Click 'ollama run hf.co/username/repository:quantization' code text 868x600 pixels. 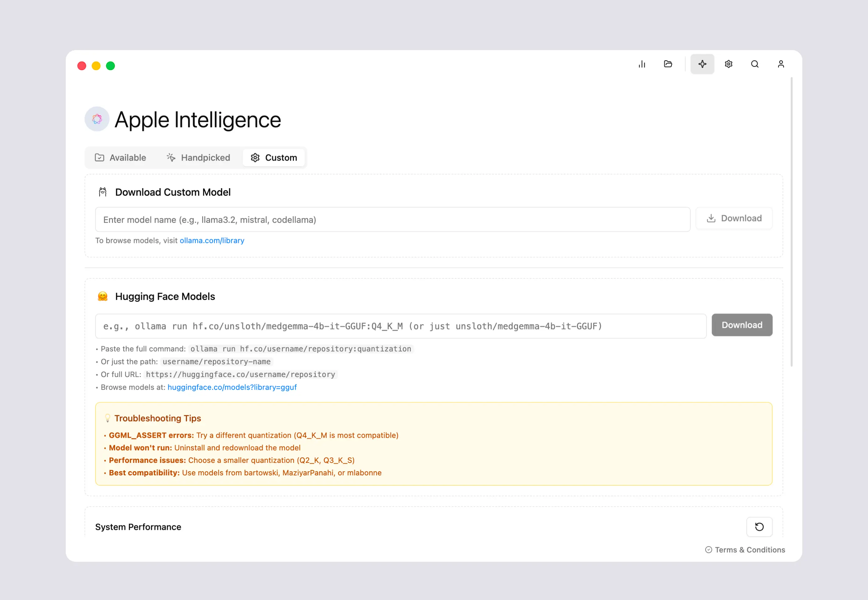tap(300, 349)
